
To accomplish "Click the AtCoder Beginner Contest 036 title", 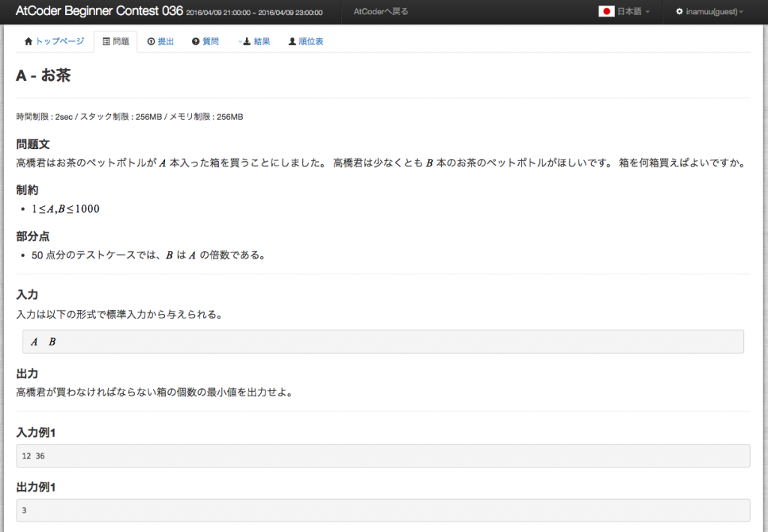I will (x=99, y=10).
